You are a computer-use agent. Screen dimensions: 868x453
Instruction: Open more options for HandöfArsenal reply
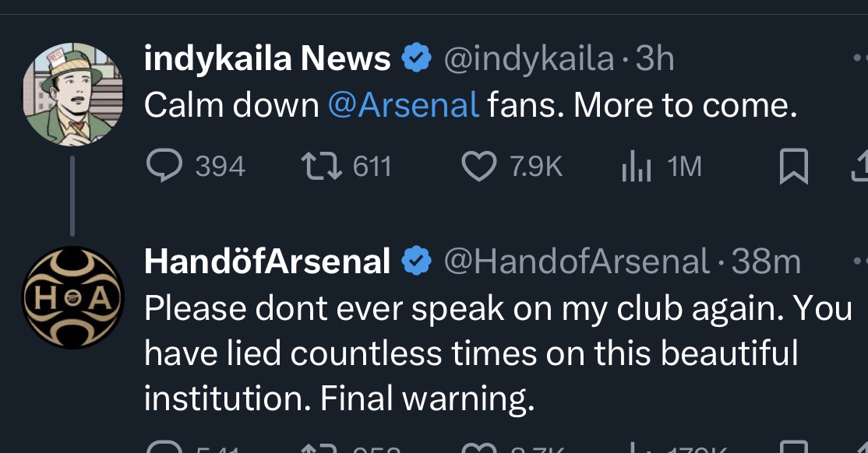click(859, 262)
